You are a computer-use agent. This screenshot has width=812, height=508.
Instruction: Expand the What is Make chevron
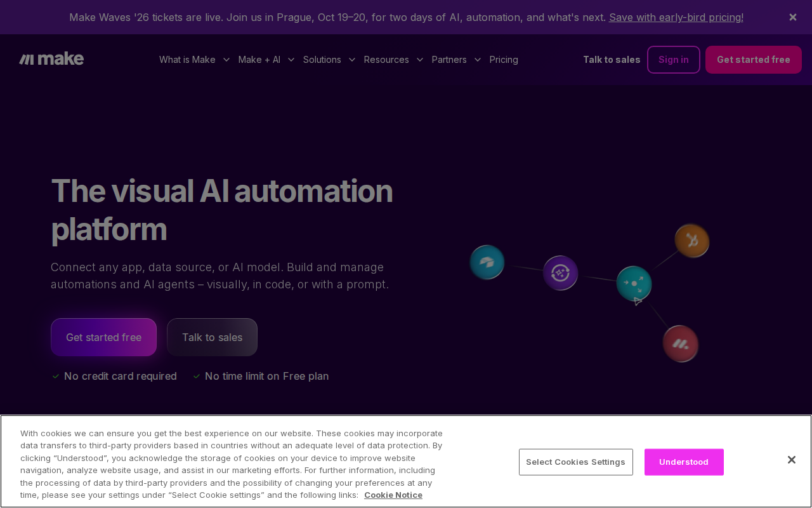(226, 60)
